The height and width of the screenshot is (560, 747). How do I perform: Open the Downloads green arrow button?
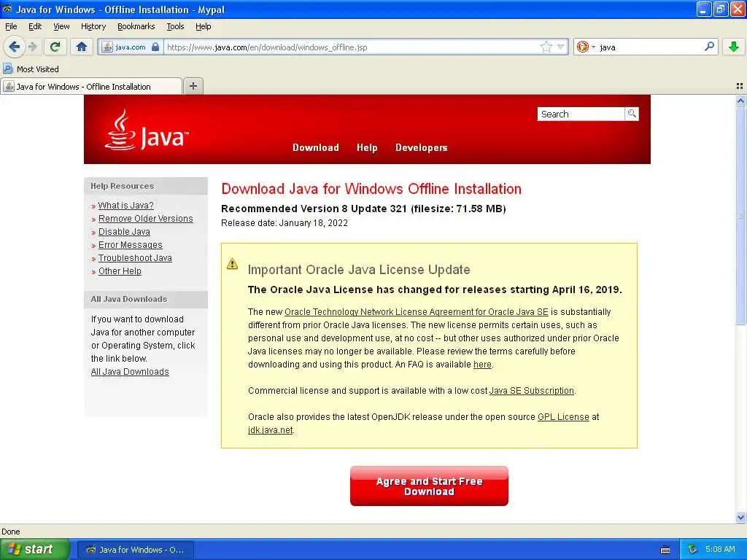[x=734, y=47]
